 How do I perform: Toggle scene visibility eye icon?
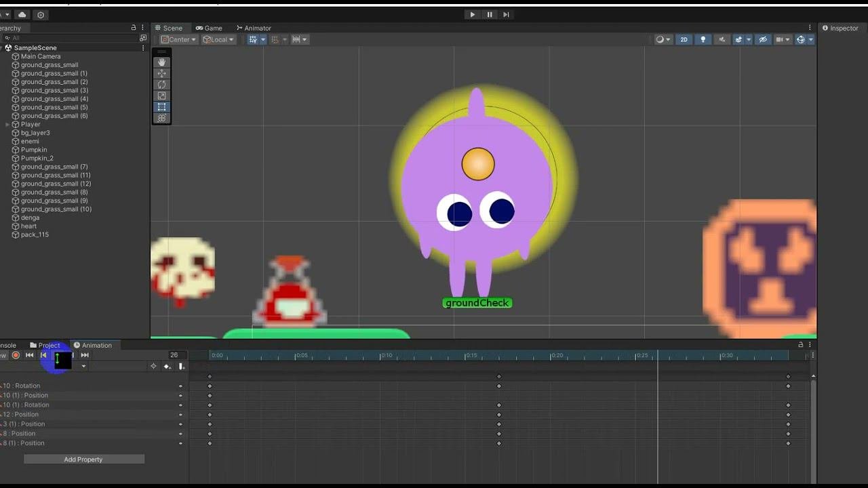point(763,39)
